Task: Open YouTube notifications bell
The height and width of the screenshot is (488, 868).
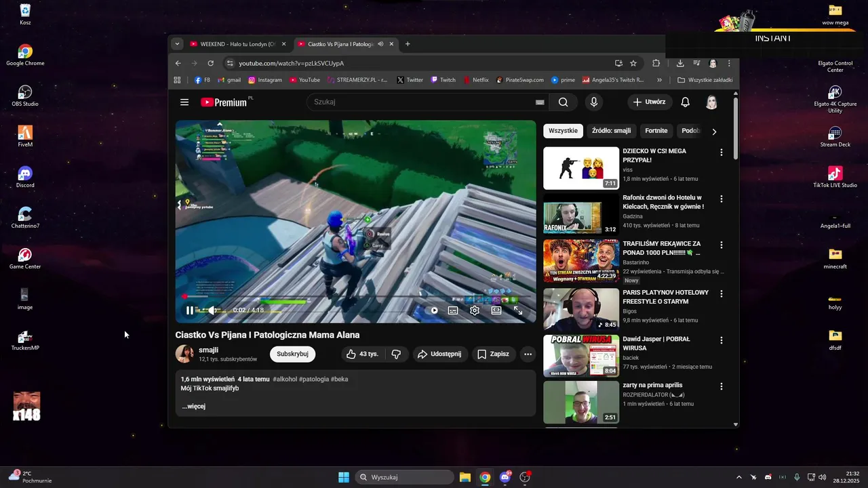Action: pyautogui.click(x=686, y=102)
